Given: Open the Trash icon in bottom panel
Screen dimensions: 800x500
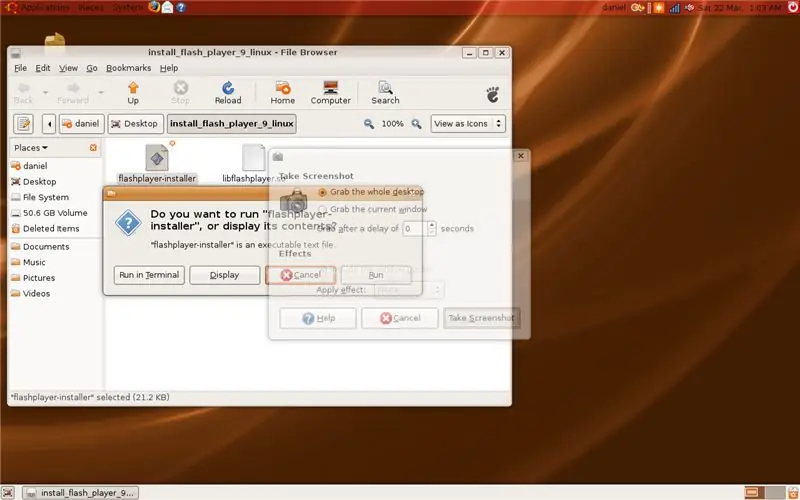Looking at the screenshot, I should pos(792,493).
